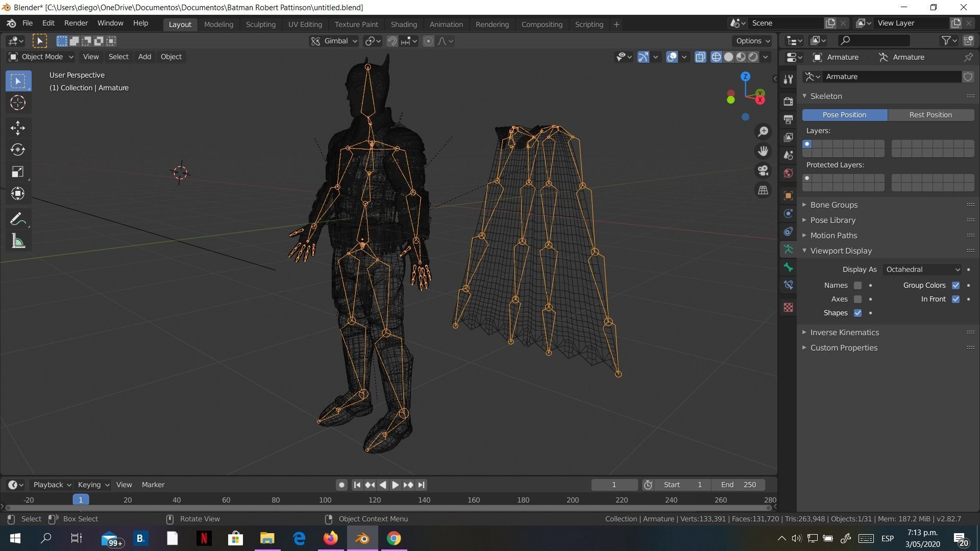Activate the Move tool
The width and height of the screenshot is (980, 551).
(18, 128)
